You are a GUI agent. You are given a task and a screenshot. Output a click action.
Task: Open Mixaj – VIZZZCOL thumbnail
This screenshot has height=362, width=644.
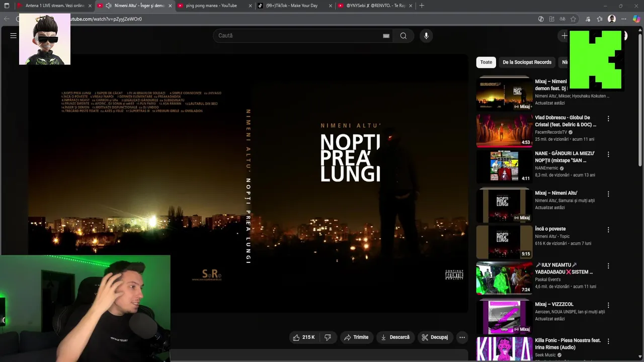504,317
